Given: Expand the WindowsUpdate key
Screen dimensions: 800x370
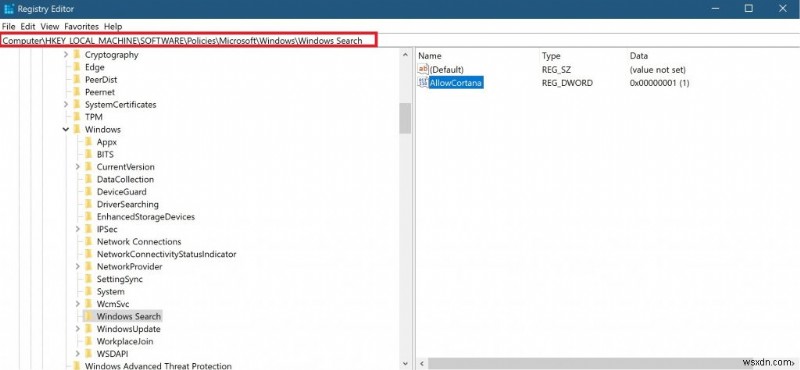Looking at the screenshot, I should point(78,329).
